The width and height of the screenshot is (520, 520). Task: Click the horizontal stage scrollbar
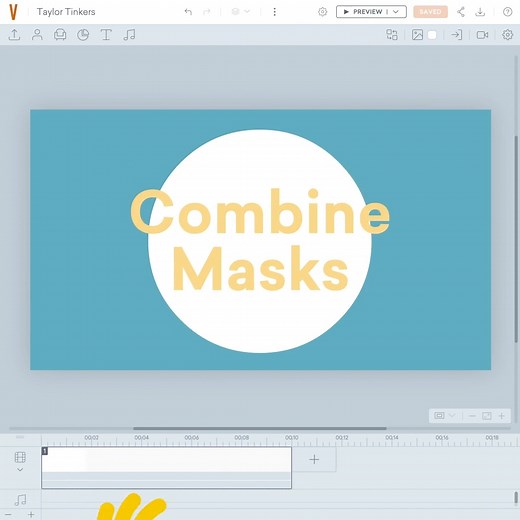[x=260, y=428]
